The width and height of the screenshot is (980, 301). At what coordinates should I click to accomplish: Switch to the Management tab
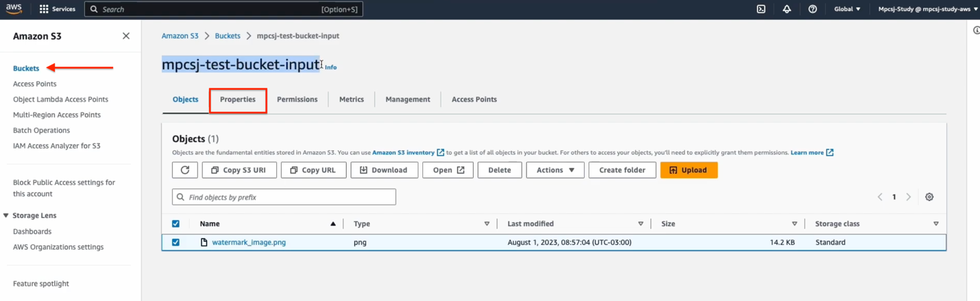point(408,99)
